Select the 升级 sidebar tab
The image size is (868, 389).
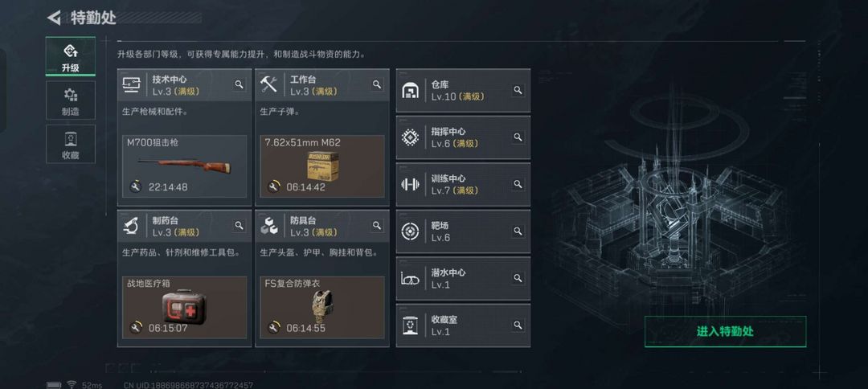coord(70,56)
